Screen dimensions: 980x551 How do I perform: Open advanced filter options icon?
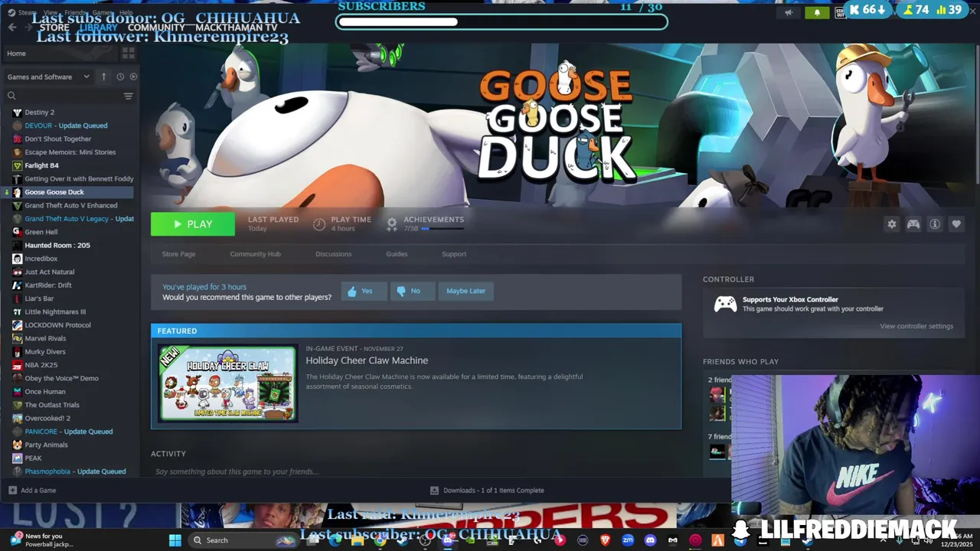(x=129, y=96)
